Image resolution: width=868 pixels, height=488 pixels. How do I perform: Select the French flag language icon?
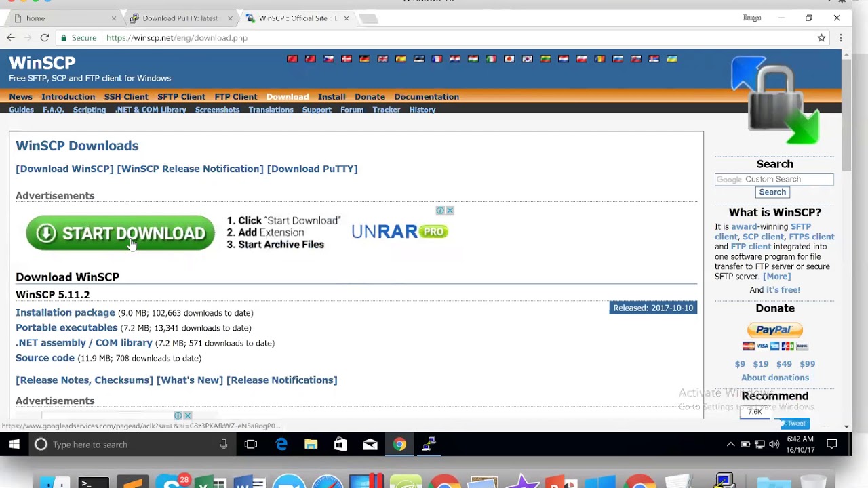click(437, 59)
